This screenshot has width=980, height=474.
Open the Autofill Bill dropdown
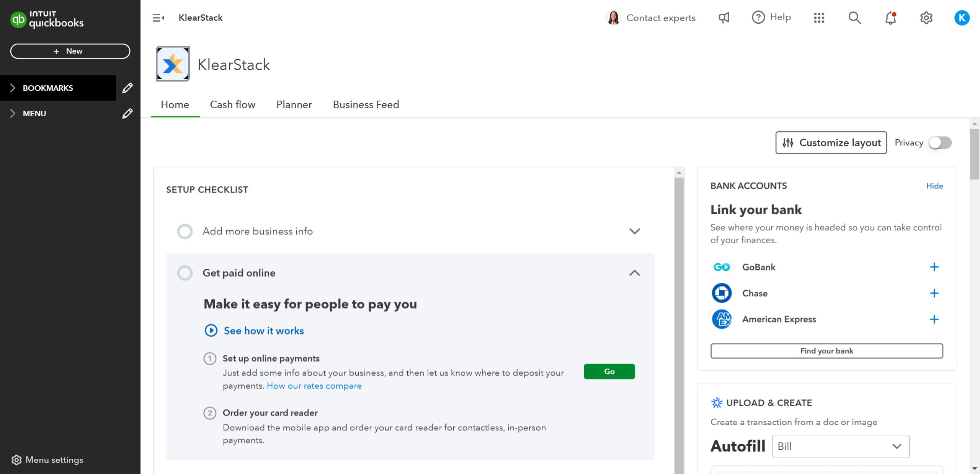[x=840, y=446]
